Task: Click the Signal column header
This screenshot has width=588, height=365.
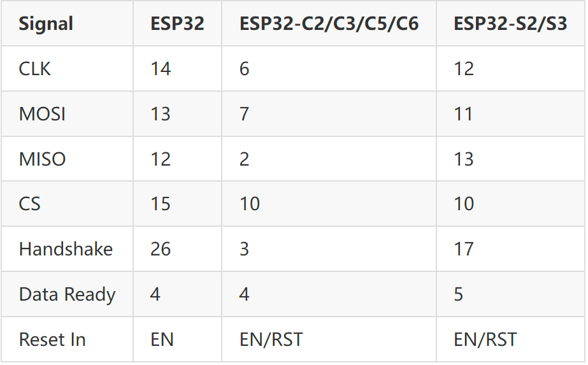Action: click(46, 24)
